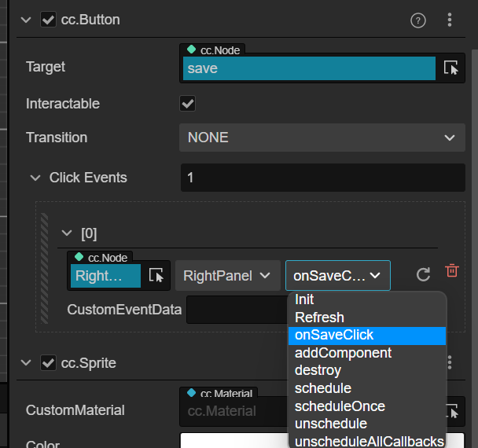Open the RightPanel component dropdown
Image resolution: width=478 pixels, height=448 pixels.
coord(226,275)
